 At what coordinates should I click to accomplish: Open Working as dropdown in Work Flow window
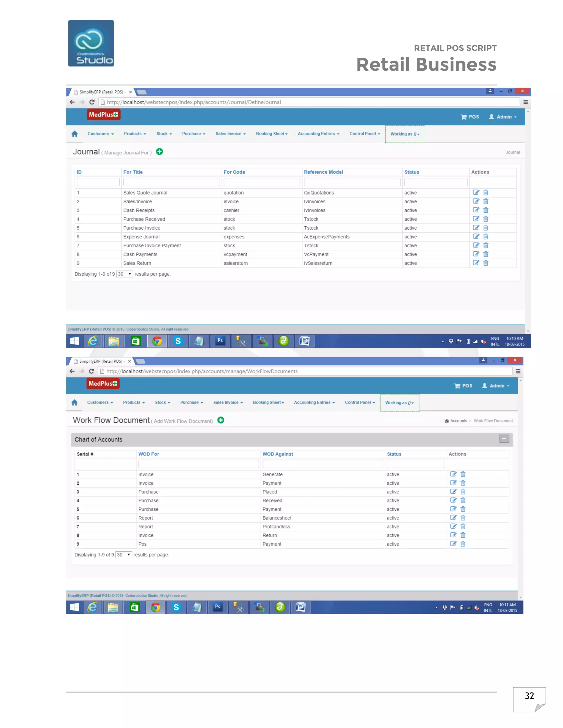coord(399,403)
